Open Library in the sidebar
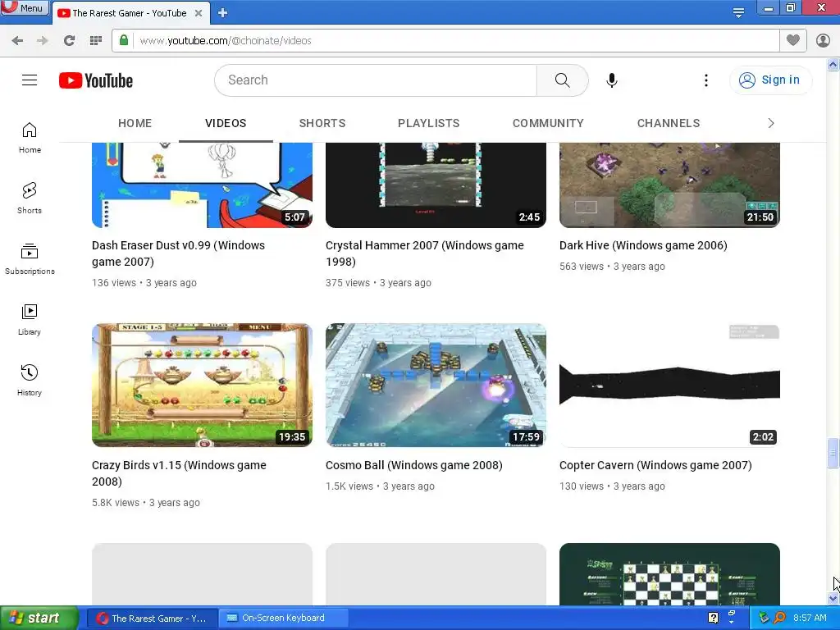This screenshot has width=840, height=630. click(x=30, y=320)
